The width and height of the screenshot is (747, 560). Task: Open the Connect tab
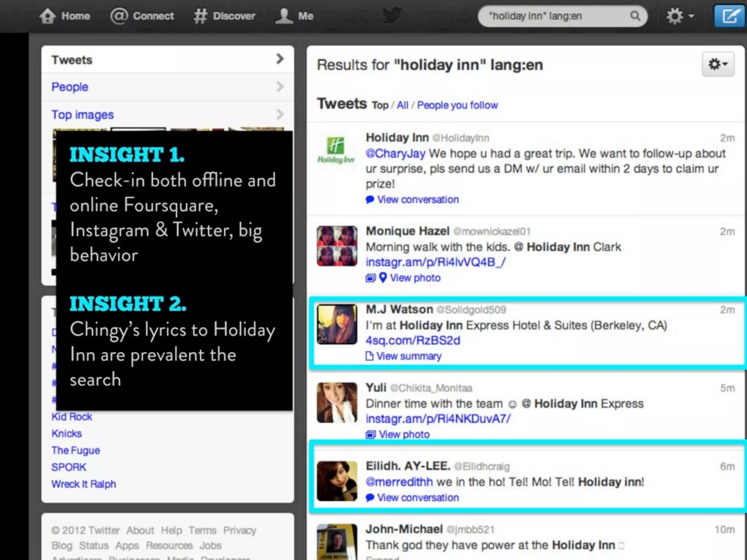(x=142, y=16)
